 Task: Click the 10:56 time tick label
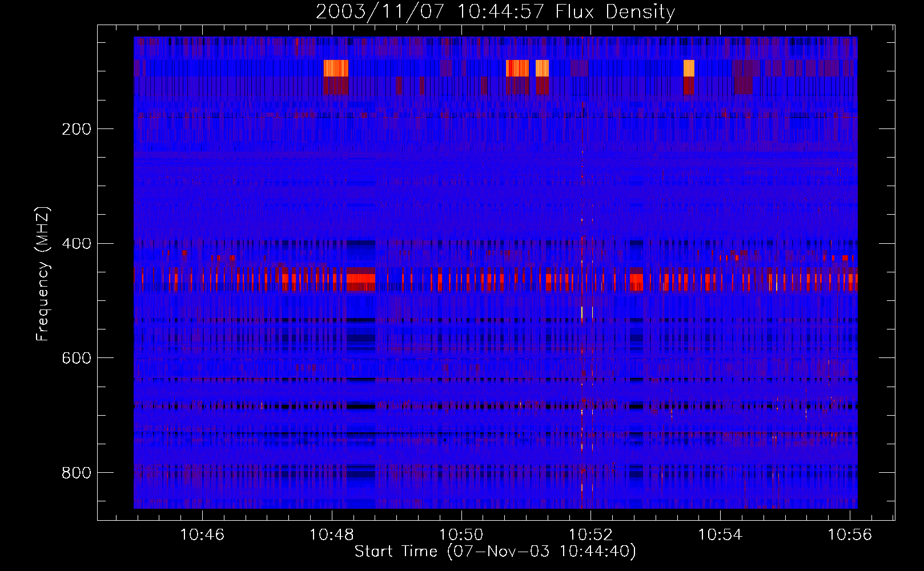850,534
